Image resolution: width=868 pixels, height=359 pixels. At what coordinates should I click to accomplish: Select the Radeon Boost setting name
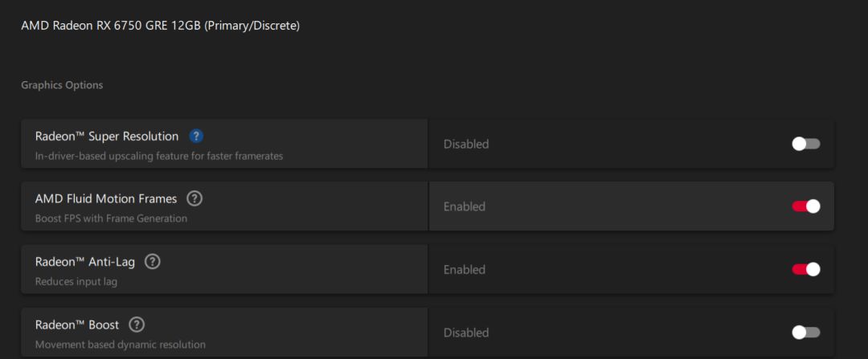pos(77,325)
